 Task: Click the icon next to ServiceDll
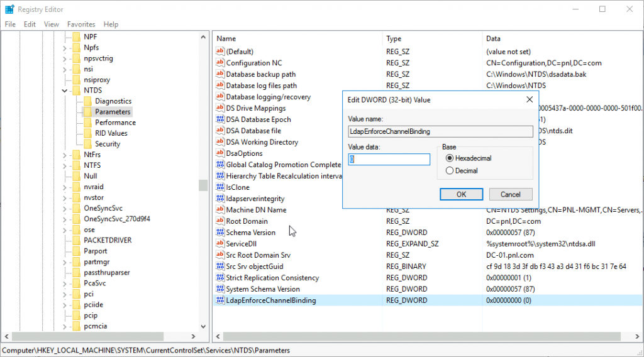coord(220,244)
